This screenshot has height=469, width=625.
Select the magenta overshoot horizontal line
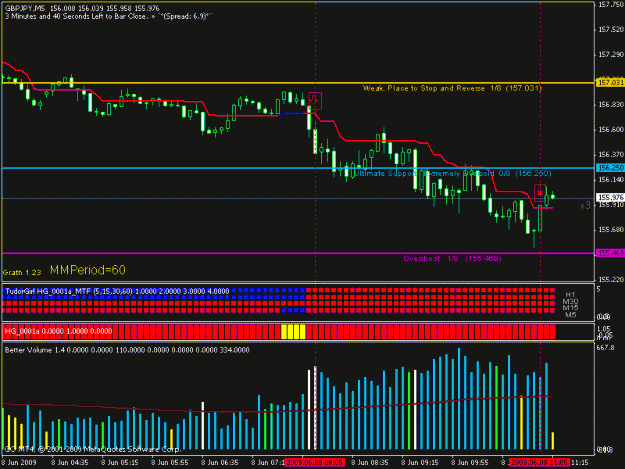(x=298, y=253)
